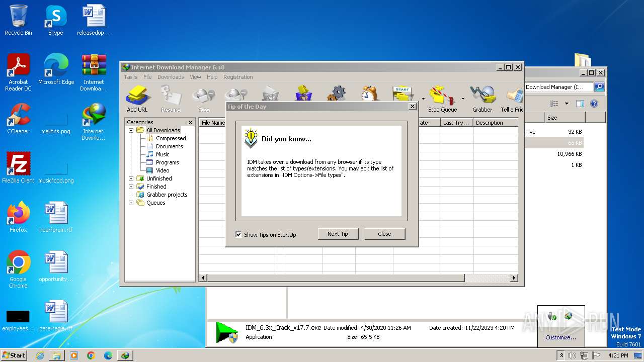Click the volume speaker tray icon

[x=572, y=355]
